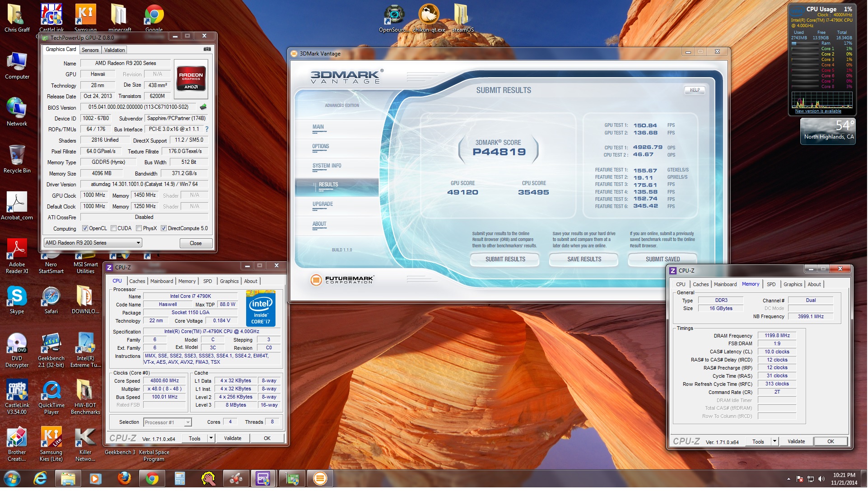868x491 pixels.
Task: Launch Safari from the desktop
Action: click(51, 300)
